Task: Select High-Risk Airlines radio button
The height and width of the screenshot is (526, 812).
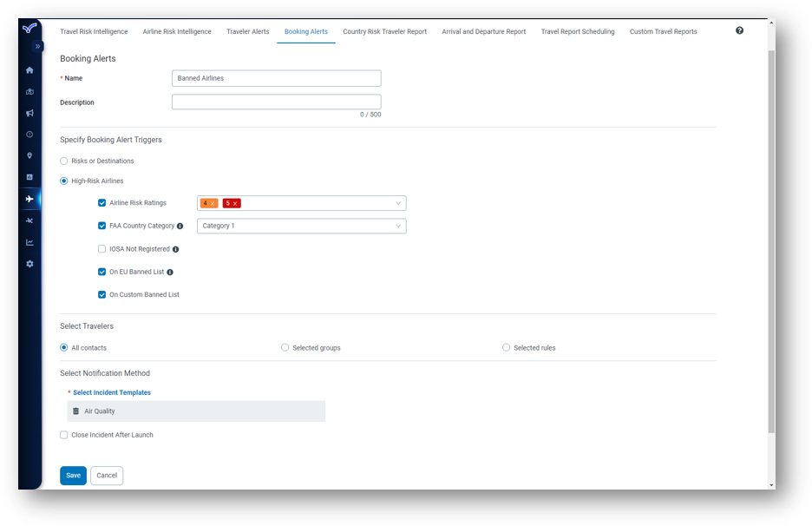Action: coord(63,181)
